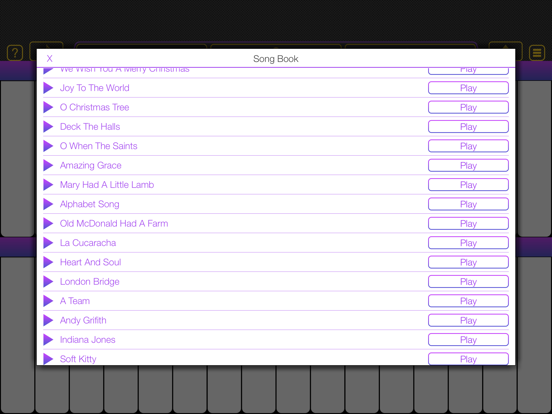Preview Heart And Soul with triangle icon

(48, 262)
